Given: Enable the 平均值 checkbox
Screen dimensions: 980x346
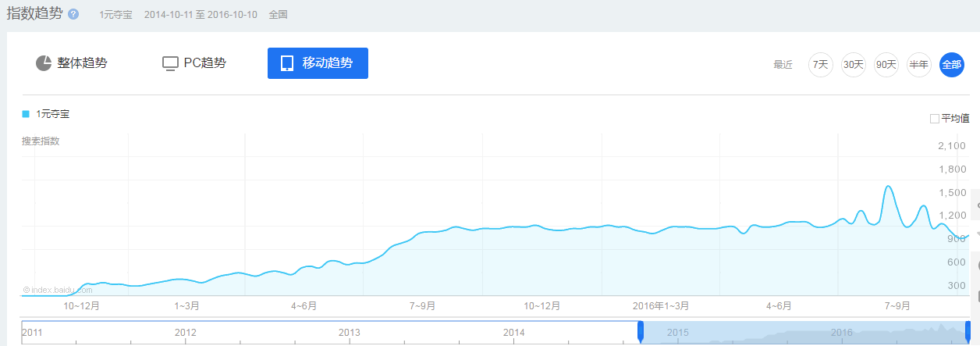Looking at the screenshot, I should coord(935,119).
